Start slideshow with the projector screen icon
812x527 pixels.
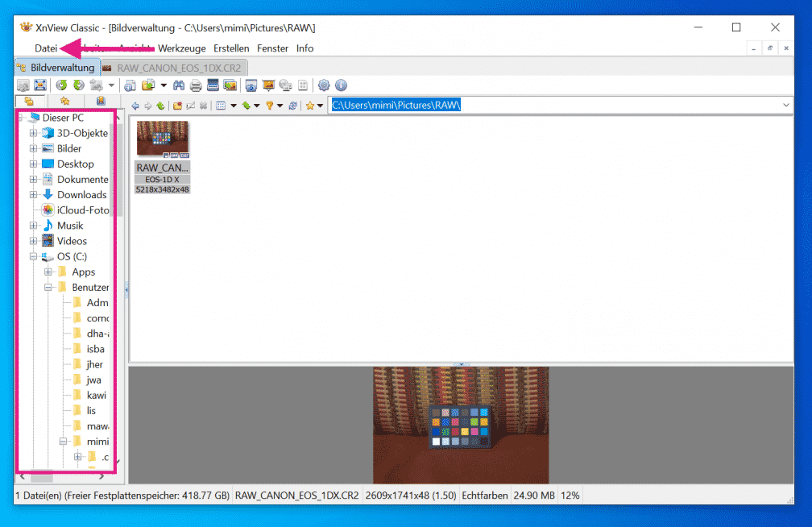tap(268, 85)
